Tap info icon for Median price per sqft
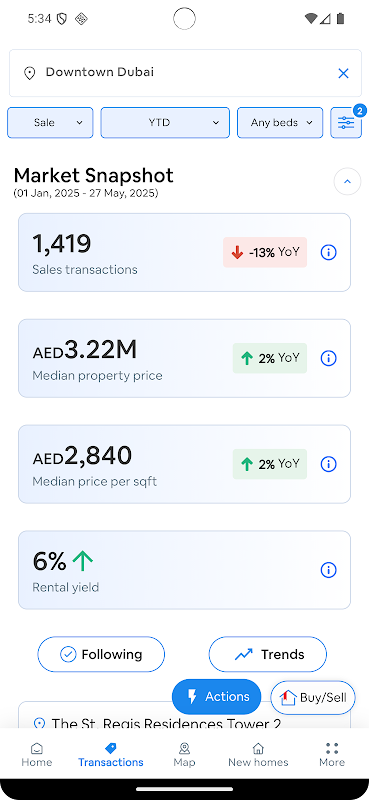The image size is (369, 800). [328, 464]
